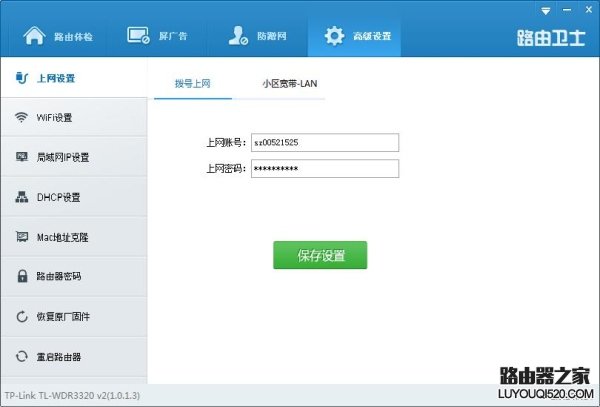Switch to 路由体检 tab label
This screenshot has width=600, height=407.
pyautogui.click(x=73, y=37)
